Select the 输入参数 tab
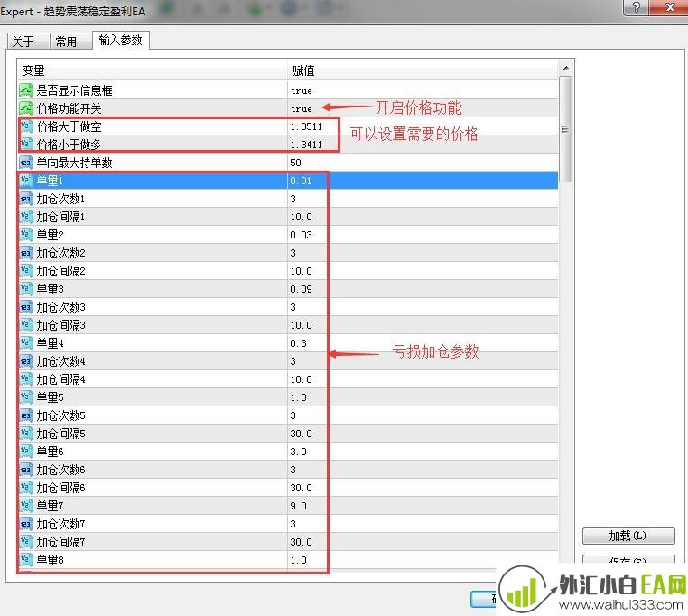Image resolution: width=688 pixels, height=616 pixels. pos(121,40)
